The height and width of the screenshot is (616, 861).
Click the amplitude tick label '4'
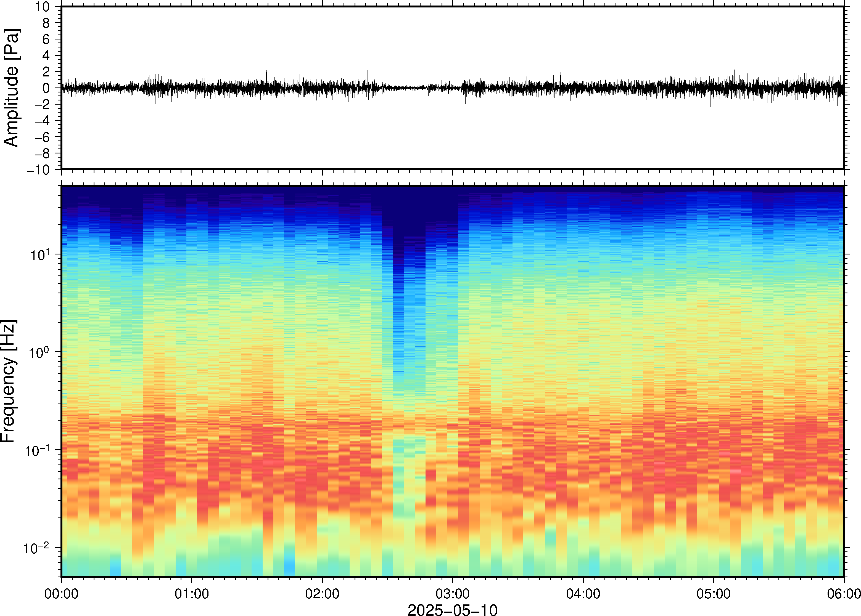(46, 55)
